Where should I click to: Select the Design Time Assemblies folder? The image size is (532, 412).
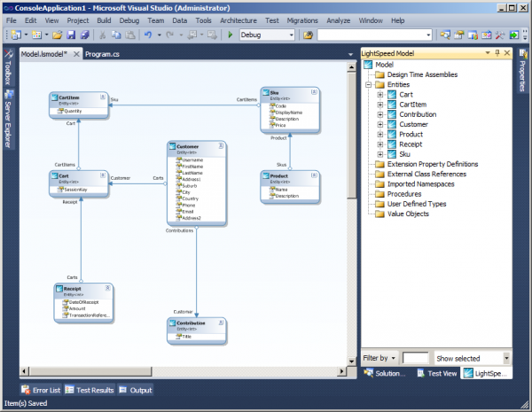point(422,74)
